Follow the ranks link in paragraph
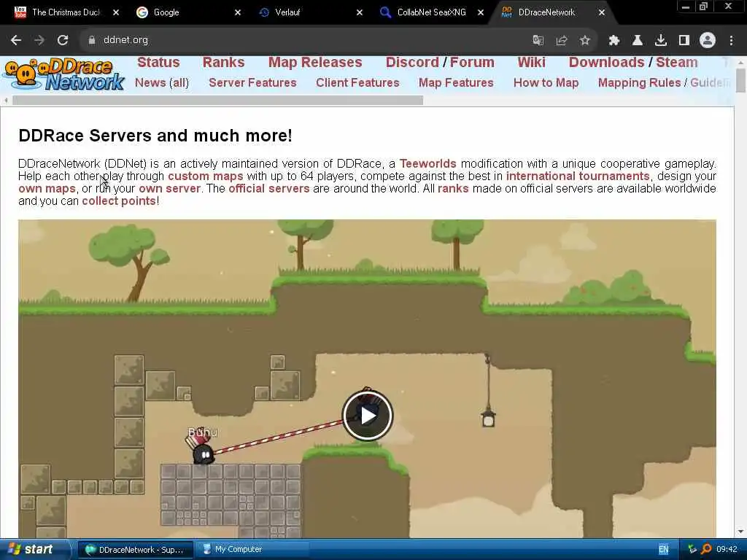 coord(453,189)
